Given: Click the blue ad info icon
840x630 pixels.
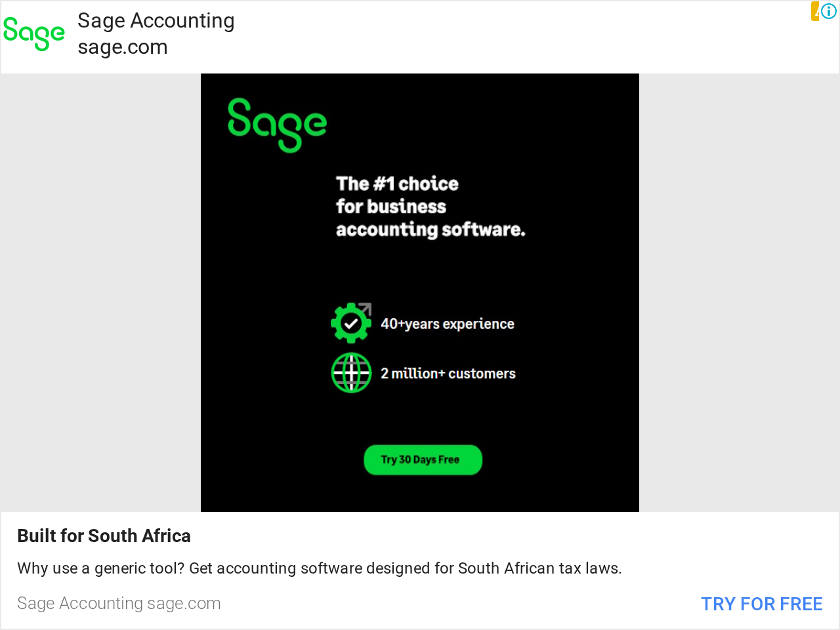Looking at the screenshot, I should (x=829, y=11).
